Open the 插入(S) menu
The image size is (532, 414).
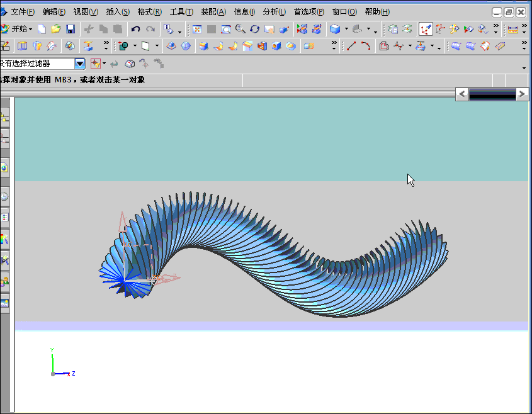click(118, 12)
